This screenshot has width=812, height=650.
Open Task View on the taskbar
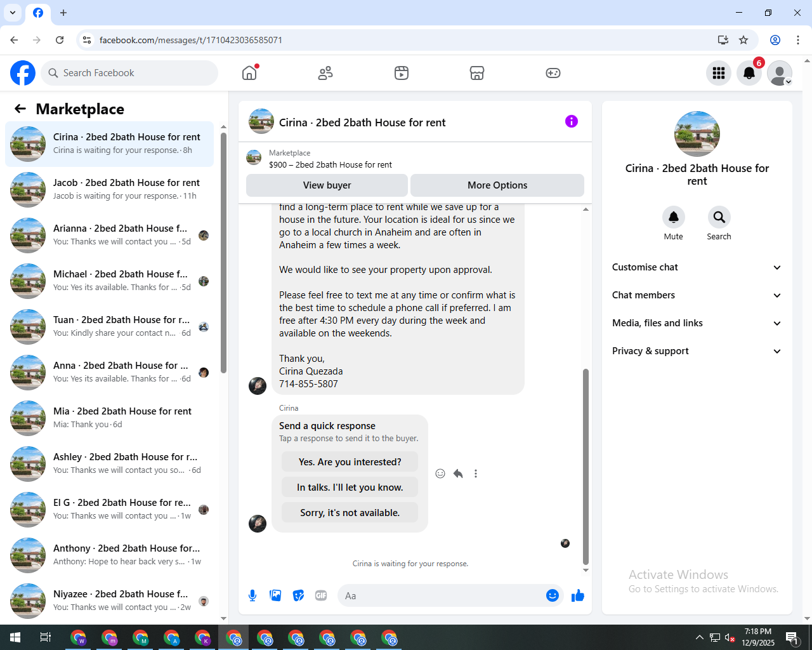pos(46,637)
